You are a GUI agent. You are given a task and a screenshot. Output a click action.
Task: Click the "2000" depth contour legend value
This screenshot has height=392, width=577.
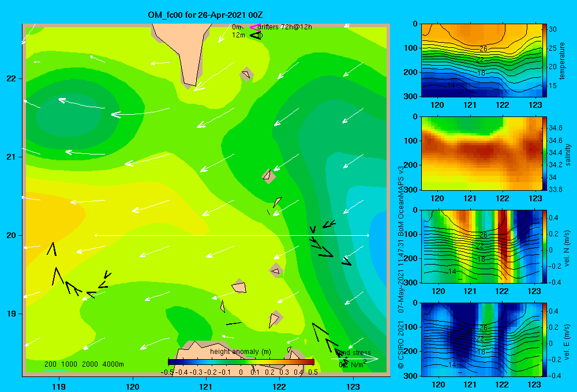[90, 364]
